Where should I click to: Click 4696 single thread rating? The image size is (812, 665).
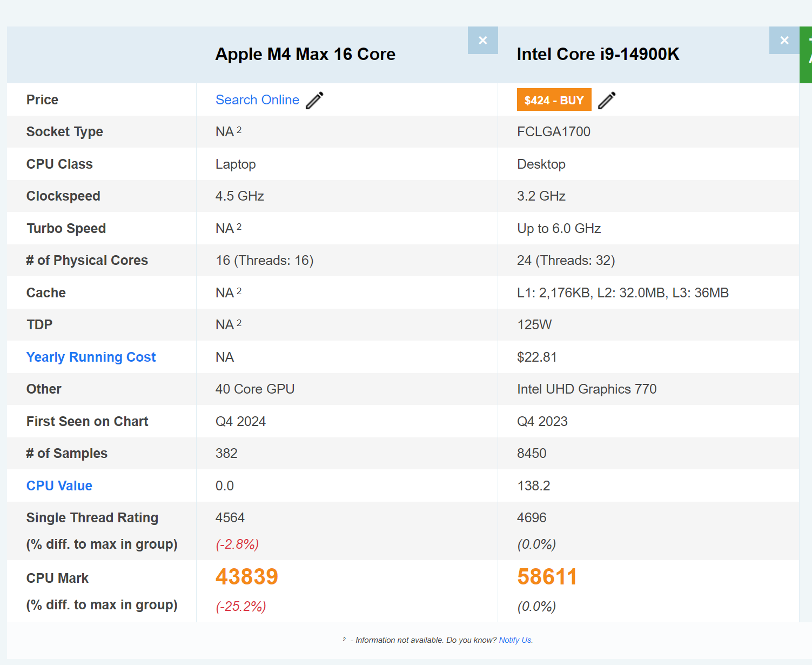point(532,518)
